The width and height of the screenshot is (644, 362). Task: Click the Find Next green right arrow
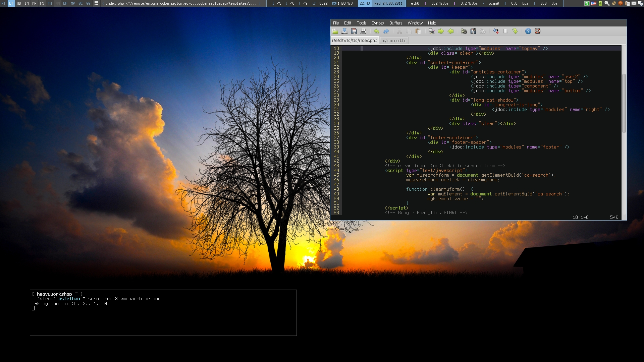[x=441, y=31]
